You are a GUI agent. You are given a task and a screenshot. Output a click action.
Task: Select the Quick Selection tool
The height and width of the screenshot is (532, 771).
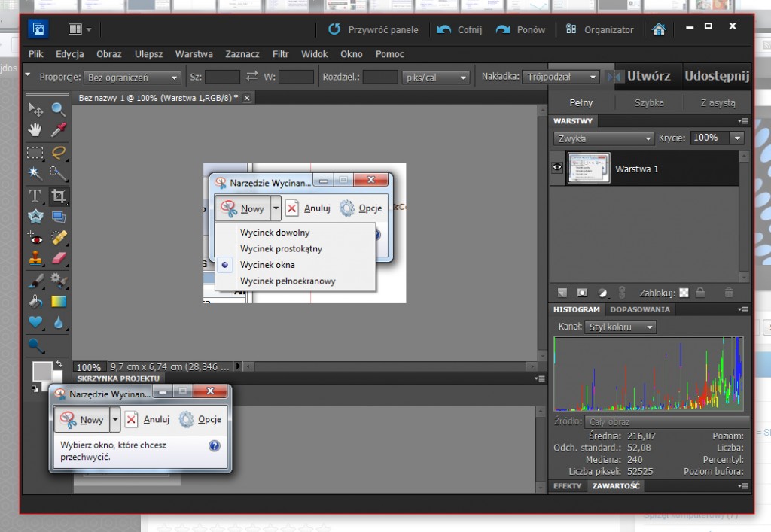[59, 173]
